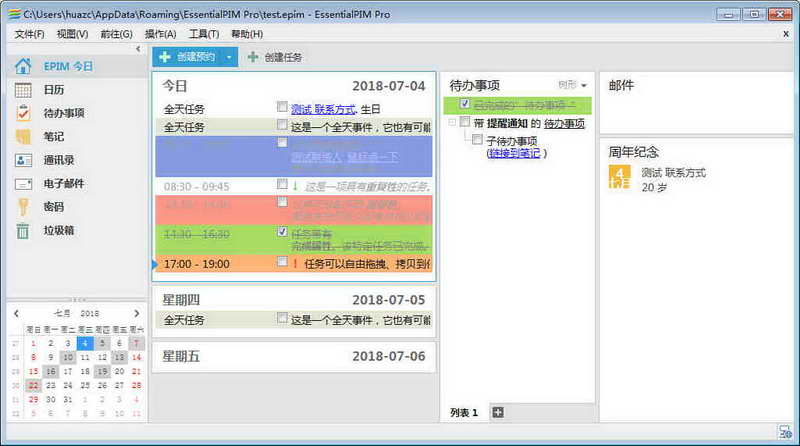
Task: Open the 日历 calendar icon in sidebar
Action: (23, 90)
